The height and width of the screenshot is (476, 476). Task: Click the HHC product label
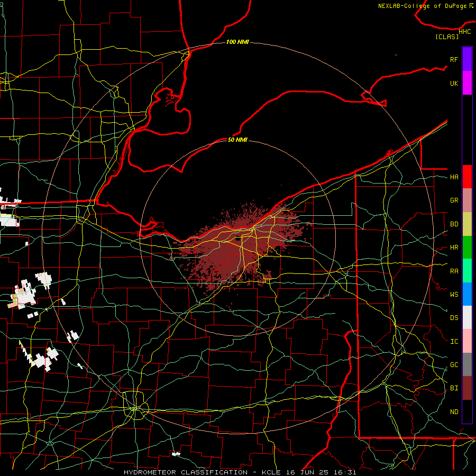[x=464, y=32]
